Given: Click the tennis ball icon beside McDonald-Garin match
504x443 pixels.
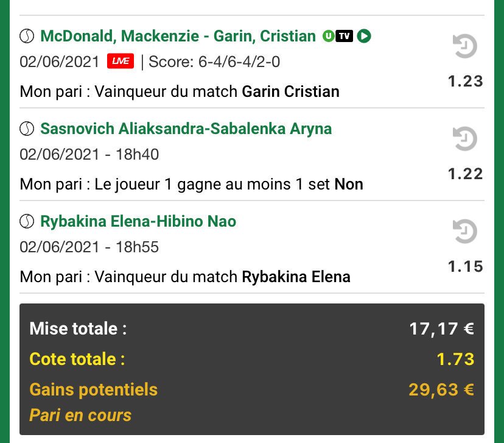Looking at the screenshot, I should [27, 37].
